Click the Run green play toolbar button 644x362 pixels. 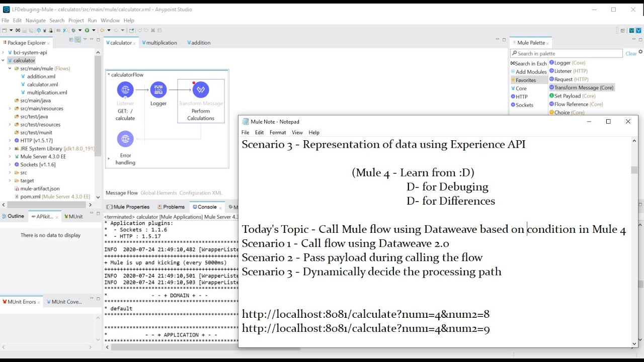tap(87, 30)
